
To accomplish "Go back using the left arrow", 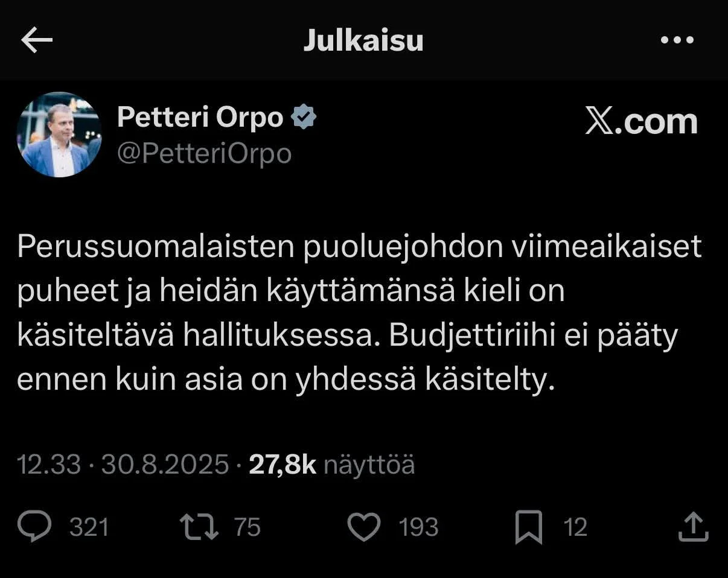I will [37, 40].
